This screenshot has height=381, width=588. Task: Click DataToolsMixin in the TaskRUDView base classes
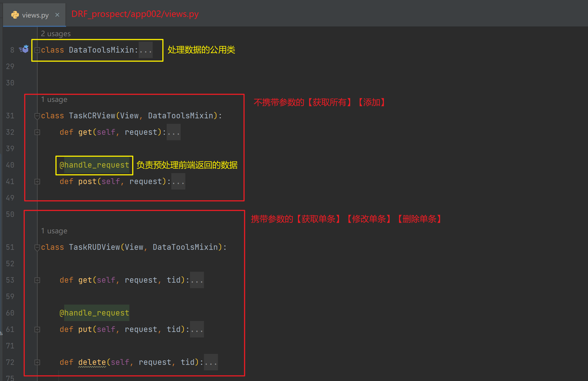[185, 247]
